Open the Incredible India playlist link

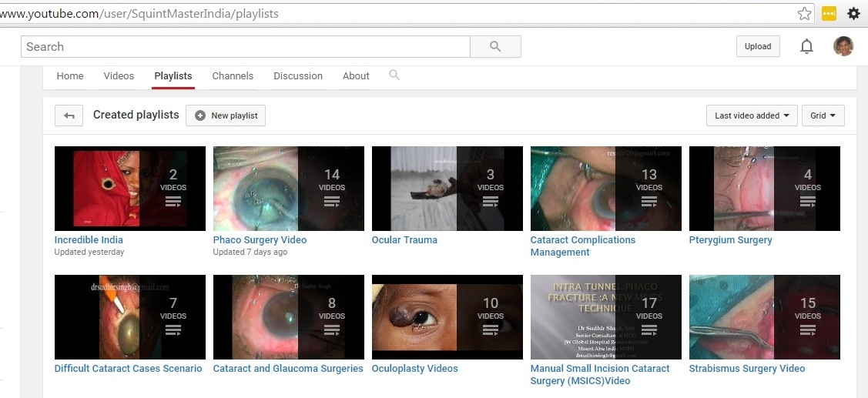[x=89, y=239]
